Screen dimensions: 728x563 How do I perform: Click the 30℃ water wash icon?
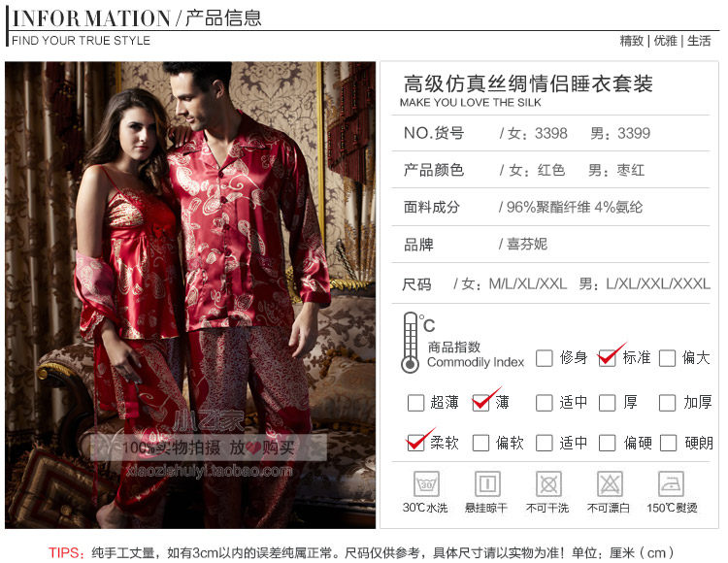(426, 484)
